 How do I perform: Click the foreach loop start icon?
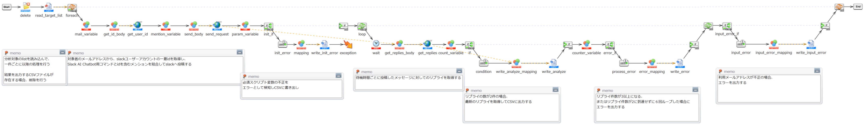pyautogui.click(x=72, y=7)
